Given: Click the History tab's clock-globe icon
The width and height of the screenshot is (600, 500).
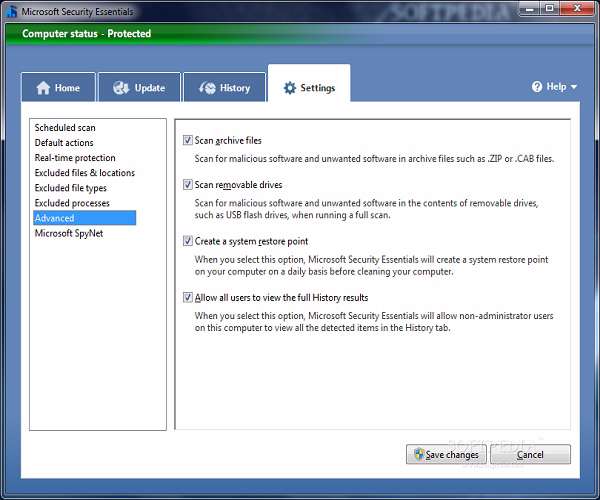Looking at the screenshot, I should point(207,88).
